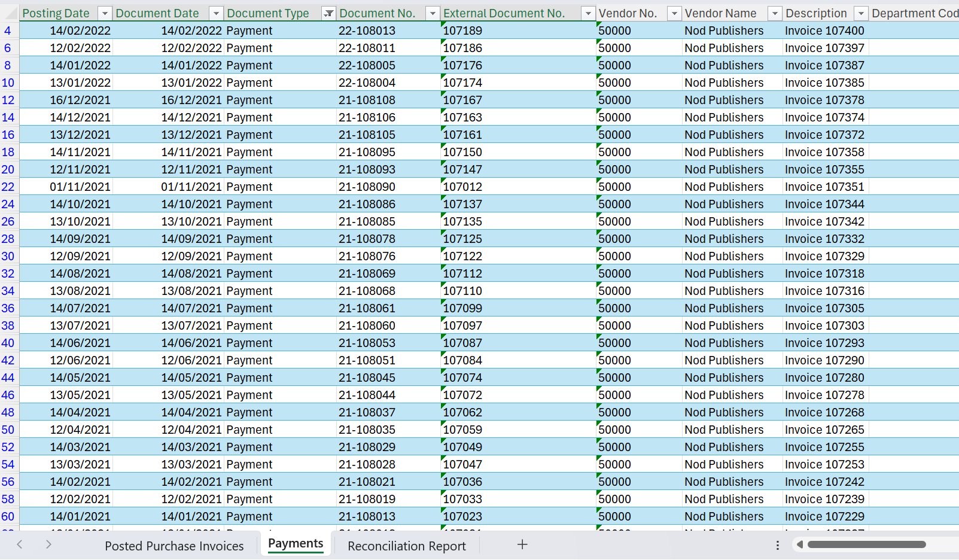The height and width of the screenshot is (560, 959).
Task: Open the Vendor No. filter dropdown
Action: pos(674,13)
